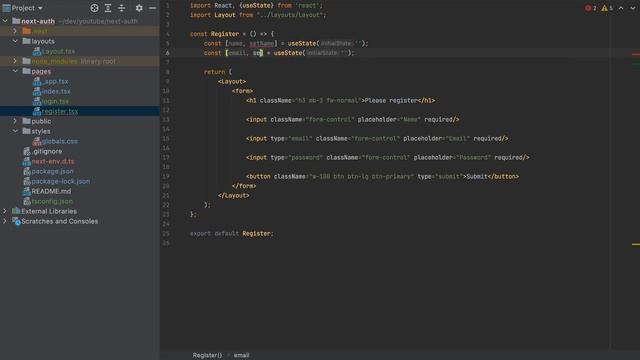
Task: Click 'Please register' heading text in code
Action: click(x=391, y=100)
